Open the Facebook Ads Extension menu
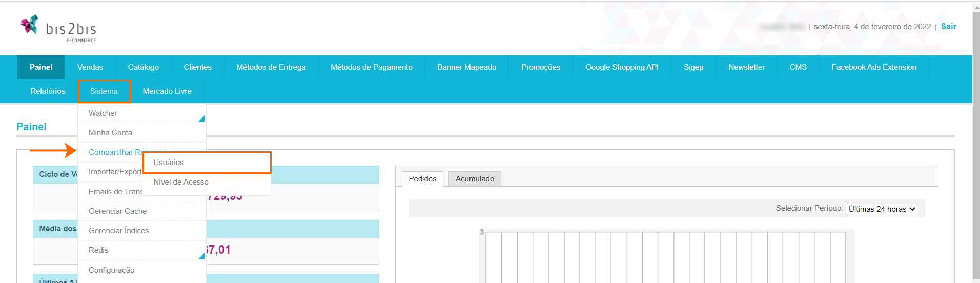980x283 pixels. coord(873,67)
